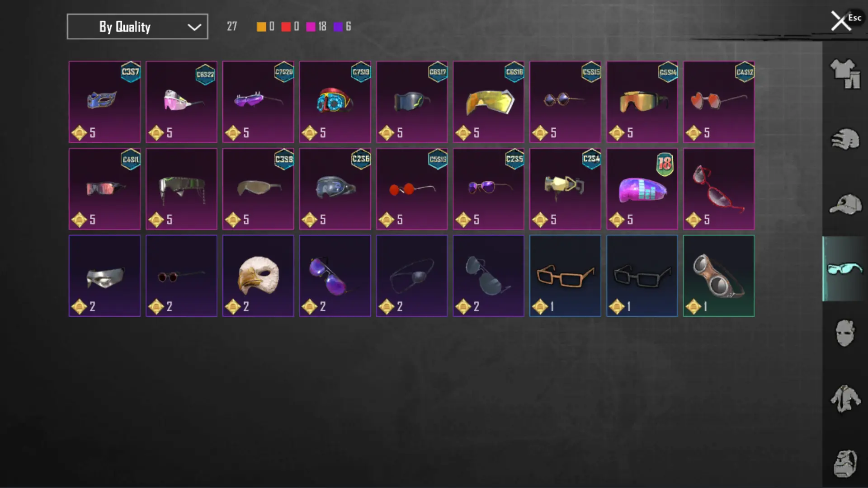Choose the white eagle beak mask

(258, 276)
